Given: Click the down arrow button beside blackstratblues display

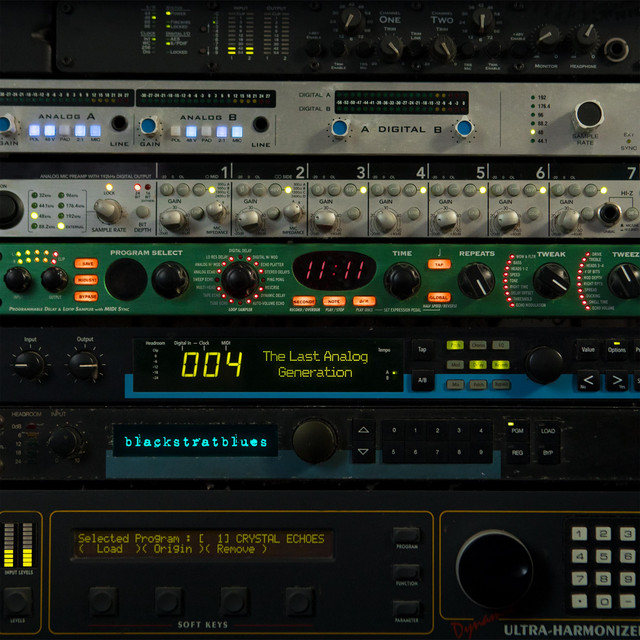Looking at the screenshot, I should click(x=364, y=452).
